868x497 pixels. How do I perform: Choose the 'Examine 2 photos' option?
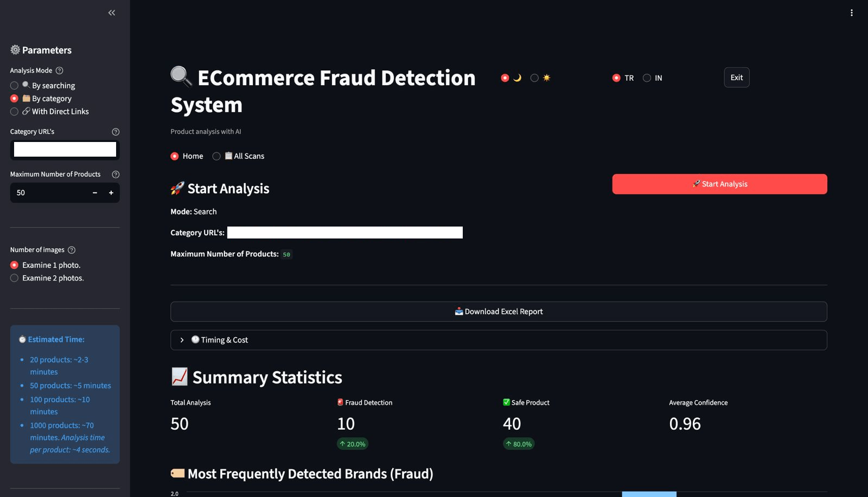click(14, 277)
